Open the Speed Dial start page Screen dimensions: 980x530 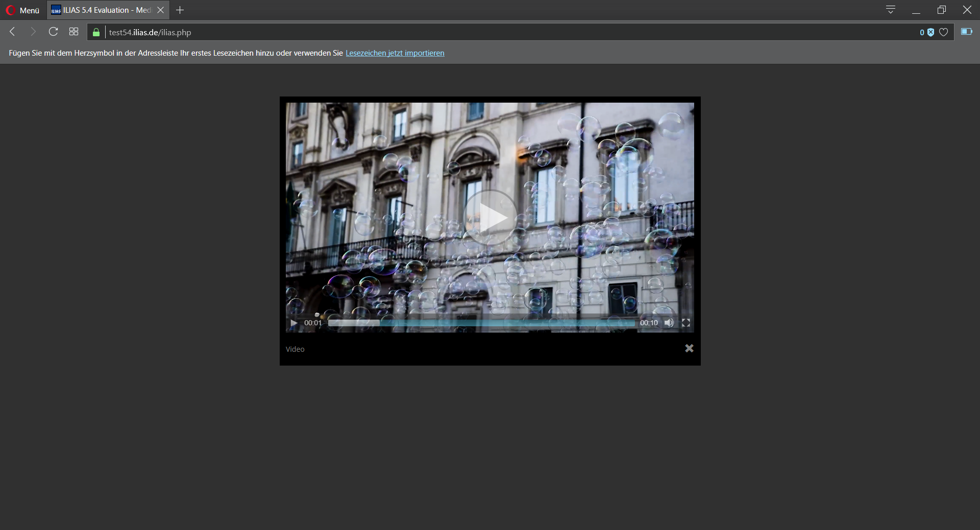(x=73, y=32)
